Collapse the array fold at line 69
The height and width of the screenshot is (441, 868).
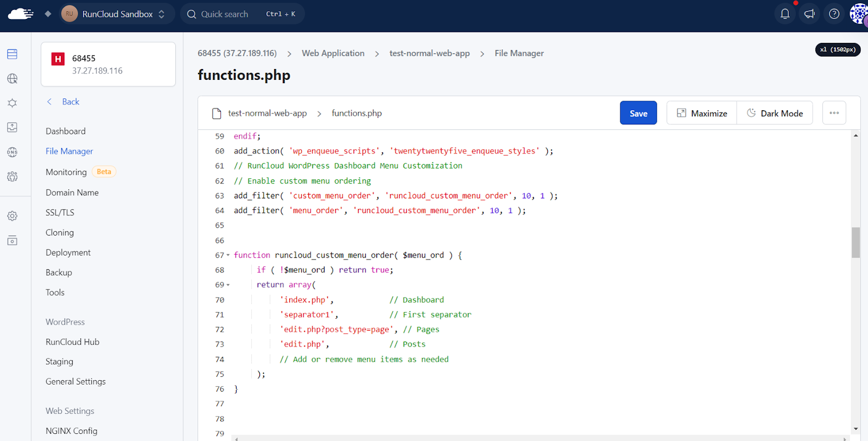[x=228, y=285]
